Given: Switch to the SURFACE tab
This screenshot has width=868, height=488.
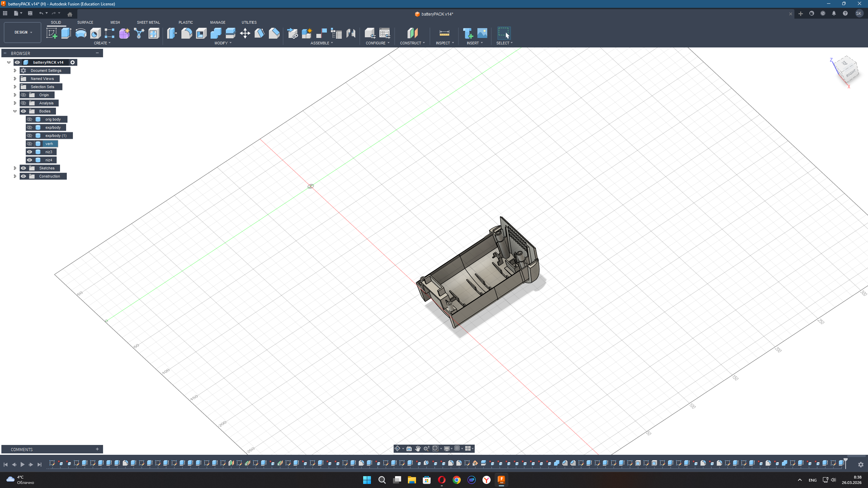Looking at the screenshot, I should click(85, 22).
